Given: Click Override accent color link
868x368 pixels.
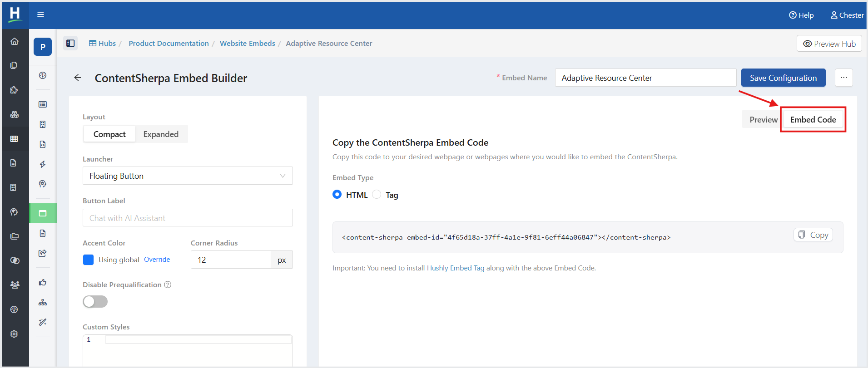Looking at the screenshot, I should (x=157, y=260).
